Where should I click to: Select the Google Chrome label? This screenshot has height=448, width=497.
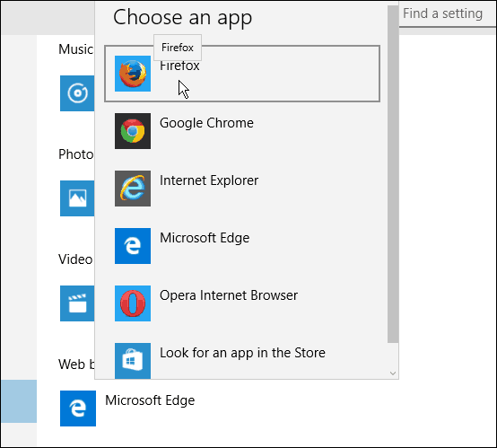[206, 123]
